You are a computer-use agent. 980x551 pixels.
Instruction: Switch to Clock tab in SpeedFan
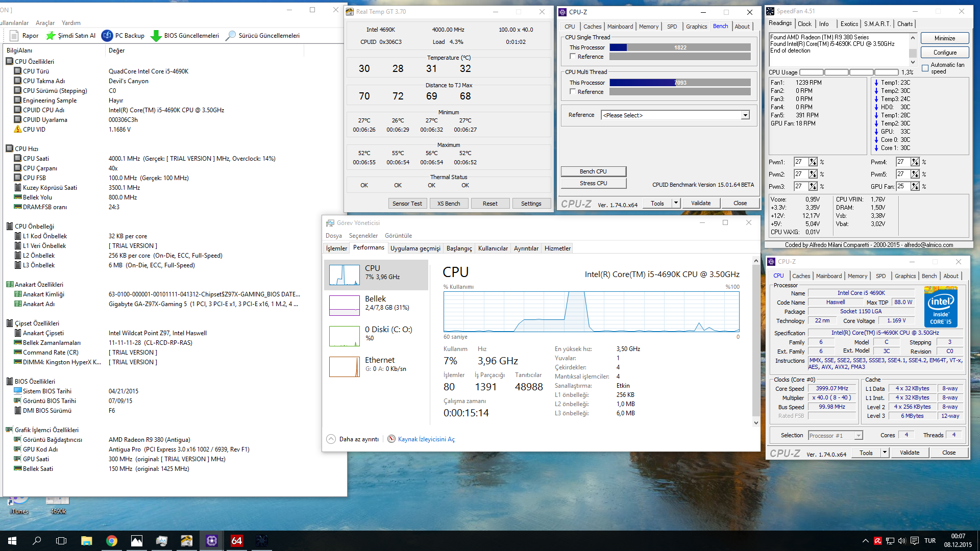[x=804, y=24]
